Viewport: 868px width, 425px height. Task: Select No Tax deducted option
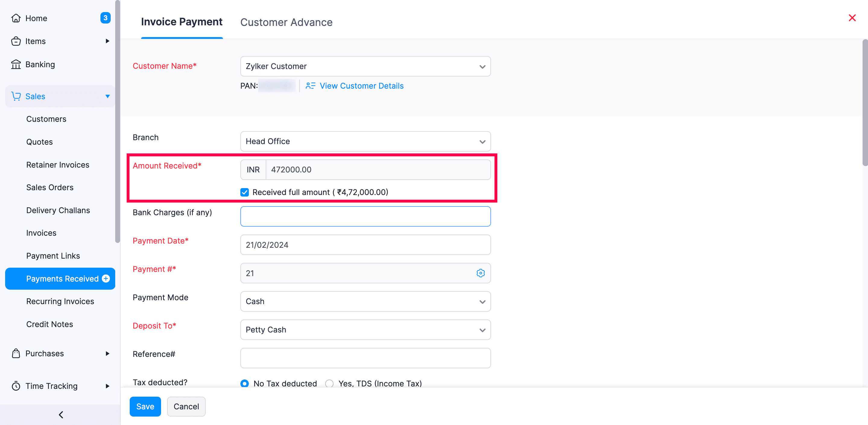(245, 384)
